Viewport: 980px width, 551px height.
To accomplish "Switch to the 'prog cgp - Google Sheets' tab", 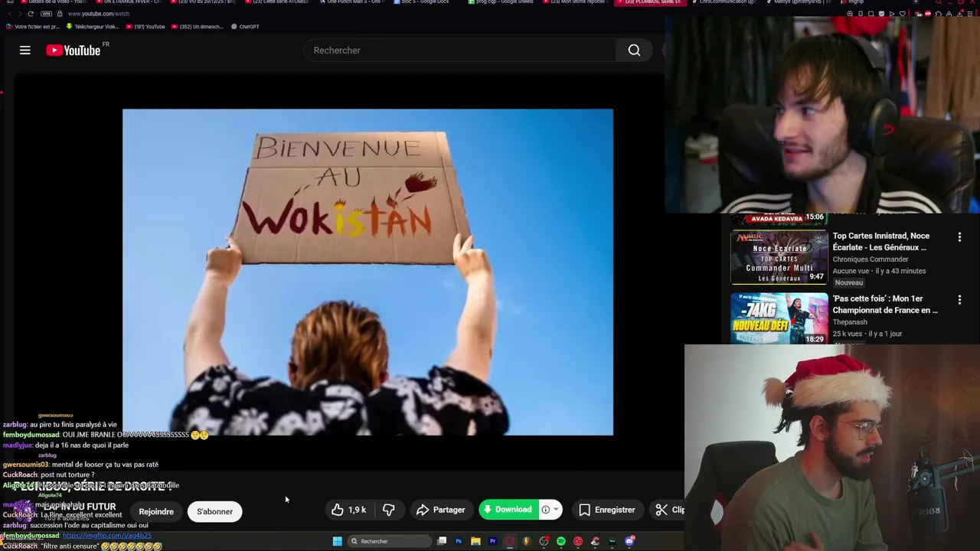I will [x=501, y=2].
